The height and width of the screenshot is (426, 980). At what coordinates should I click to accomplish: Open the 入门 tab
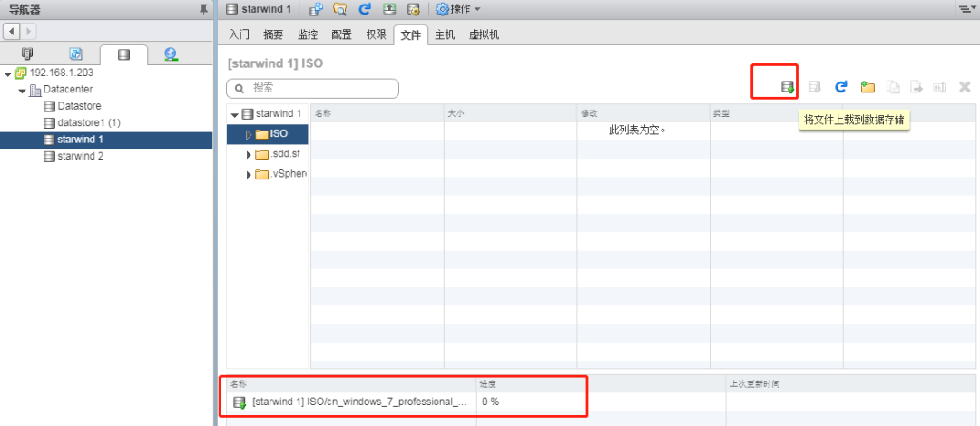point(239,35)
